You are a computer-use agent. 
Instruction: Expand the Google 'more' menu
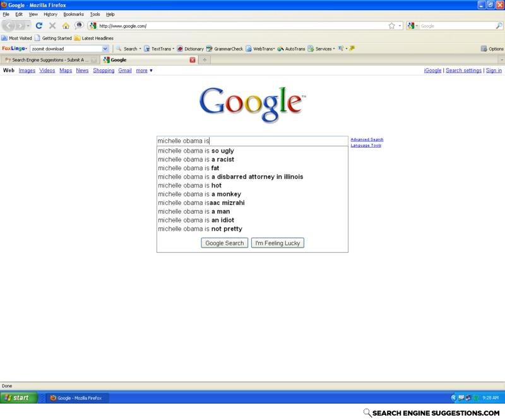pos(144,71)
